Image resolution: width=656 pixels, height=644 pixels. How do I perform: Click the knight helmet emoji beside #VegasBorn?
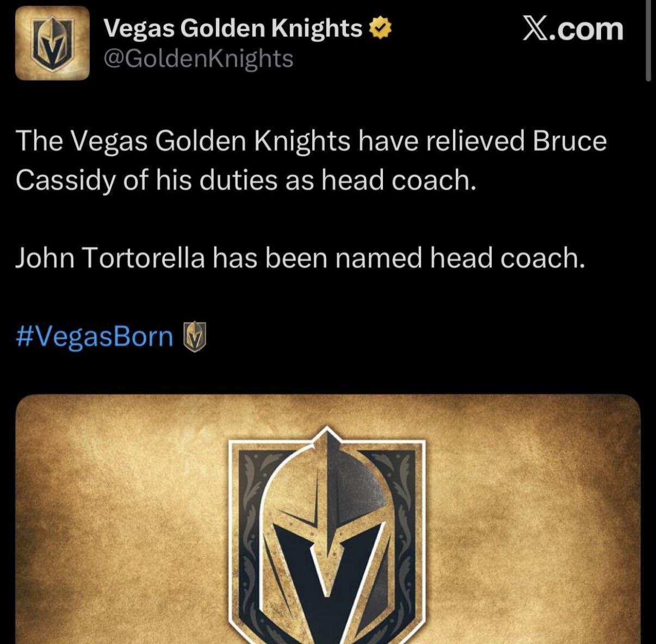coord(195,337)
